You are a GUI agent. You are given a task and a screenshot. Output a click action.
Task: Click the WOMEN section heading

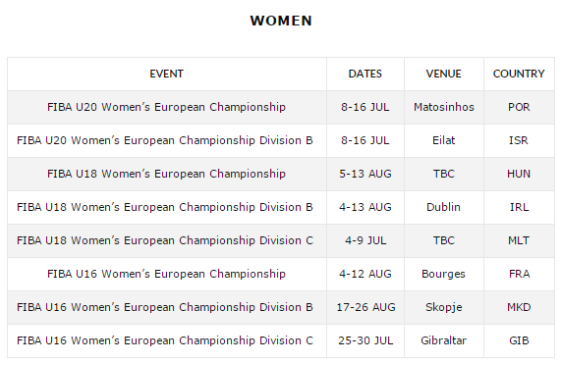(281, 21)
